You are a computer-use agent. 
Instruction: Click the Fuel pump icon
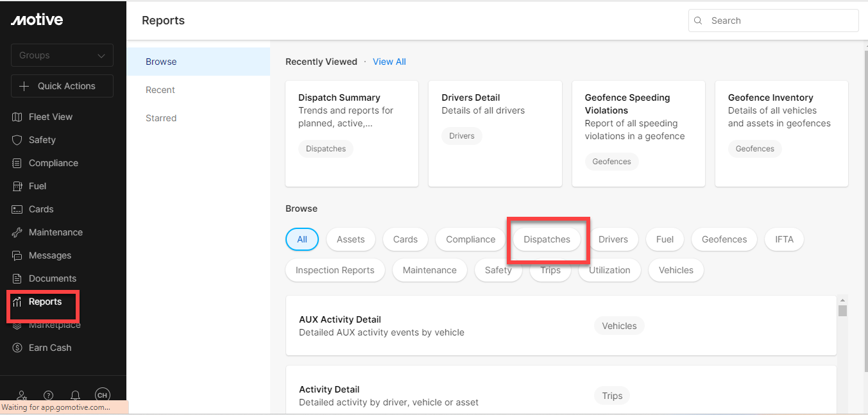coord(17,186)
